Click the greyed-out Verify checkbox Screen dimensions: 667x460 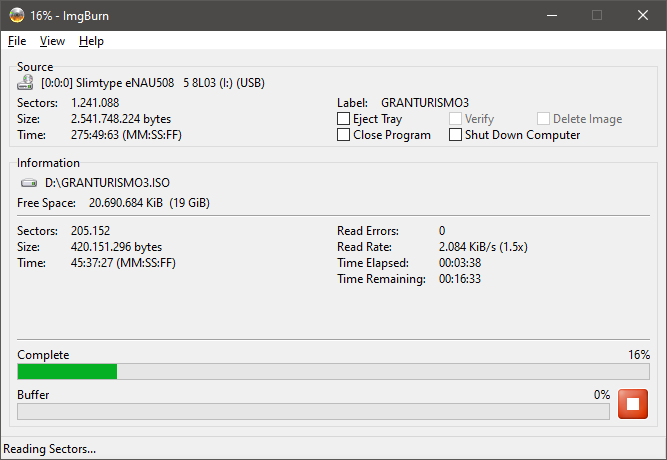click(x=456, y=119)
